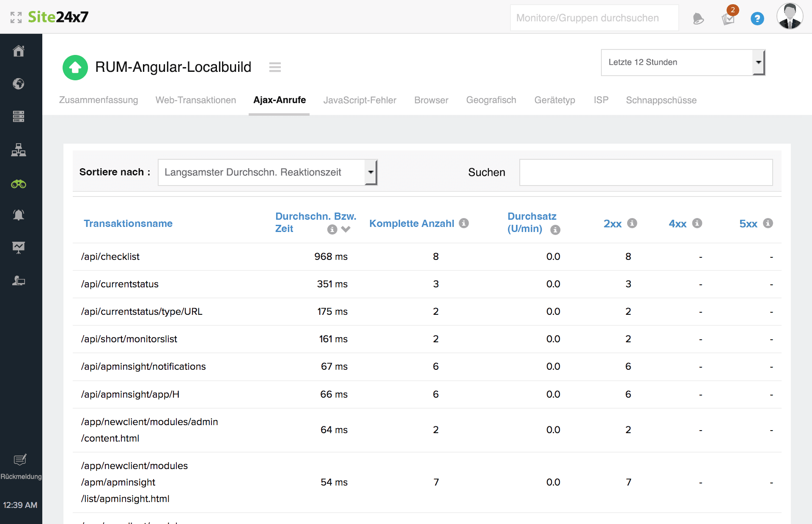Switch to the JavaScript-Fehler tab
Viewport: 812px width, 524px height.
click(359, 100)
